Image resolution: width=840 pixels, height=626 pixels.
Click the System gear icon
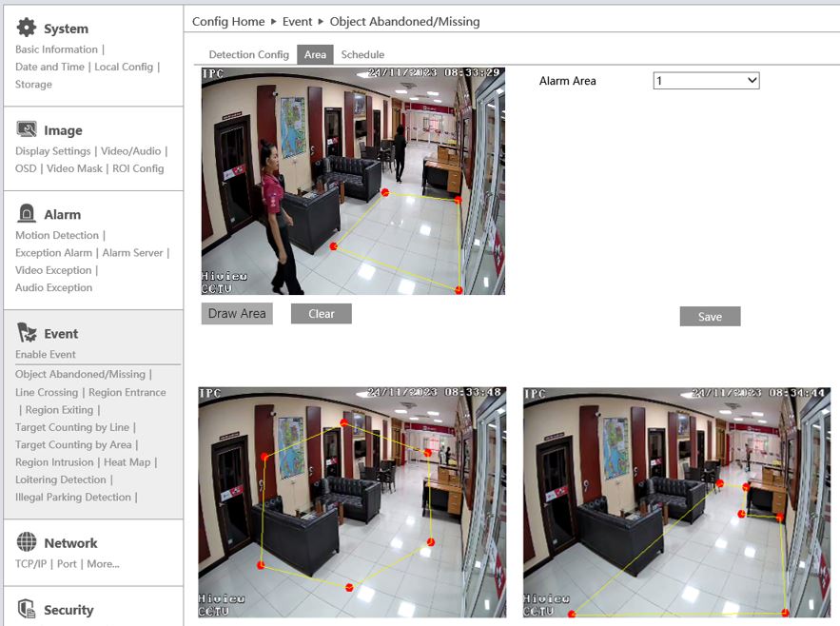click(x=27, y=28)
